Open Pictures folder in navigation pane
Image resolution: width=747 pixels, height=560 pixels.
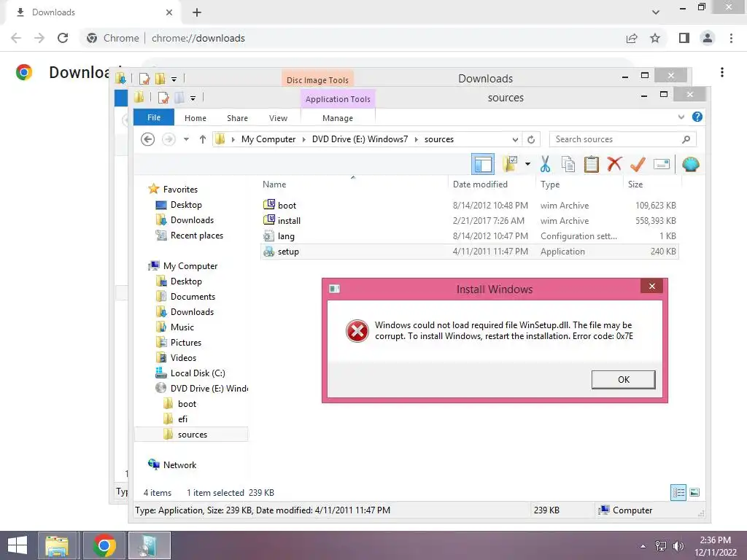point(186,343)
